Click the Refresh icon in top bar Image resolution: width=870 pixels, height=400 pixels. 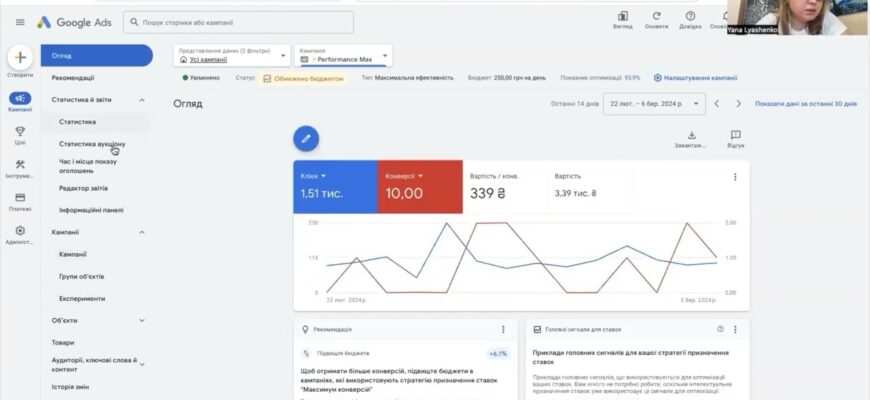pyautogui.click(x=656, y=16)
